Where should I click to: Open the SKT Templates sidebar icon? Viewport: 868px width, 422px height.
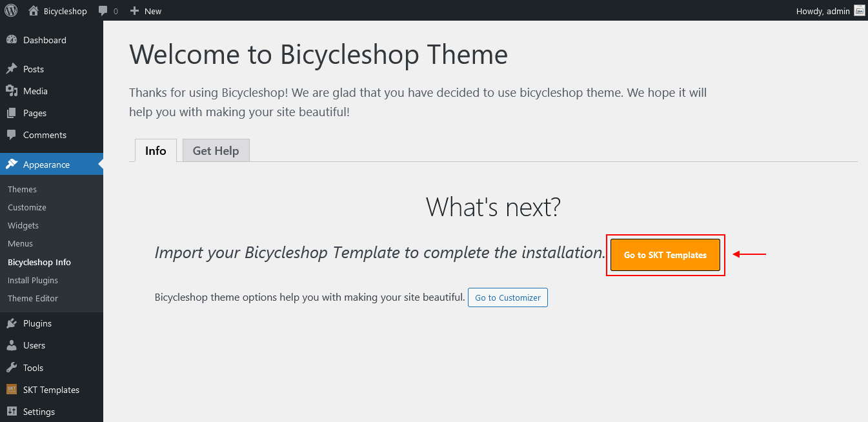12,390
